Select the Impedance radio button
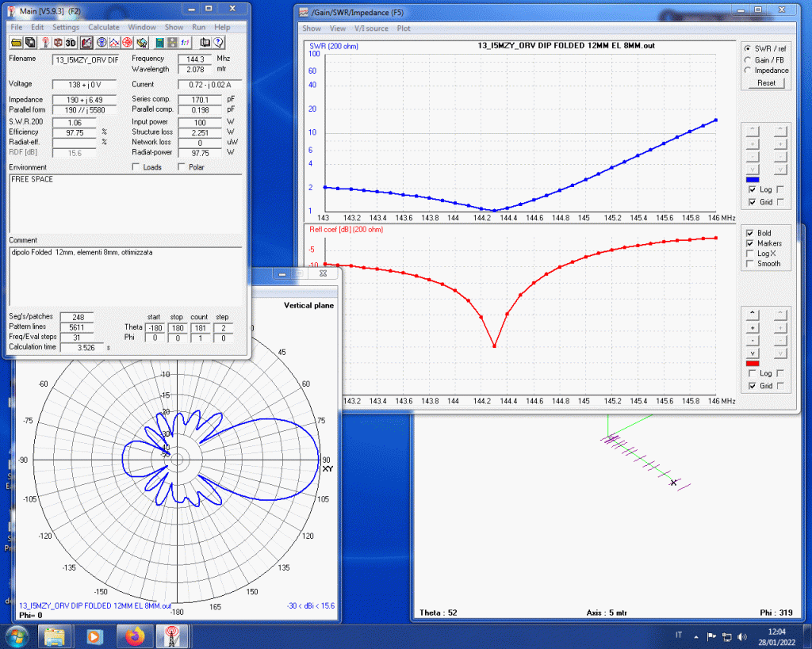Image resolution: width=812 pixels, height=649 pixels. (747, 71)
